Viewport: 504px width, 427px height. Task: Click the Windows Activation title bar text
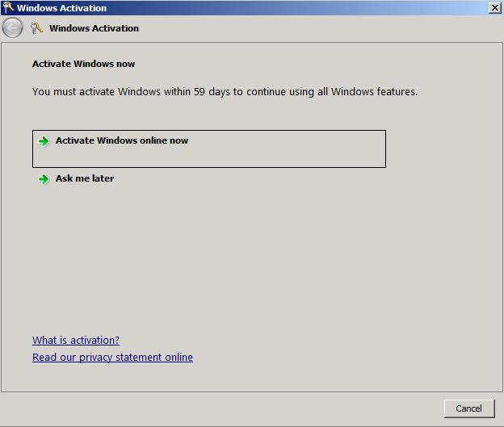(61, 8)
